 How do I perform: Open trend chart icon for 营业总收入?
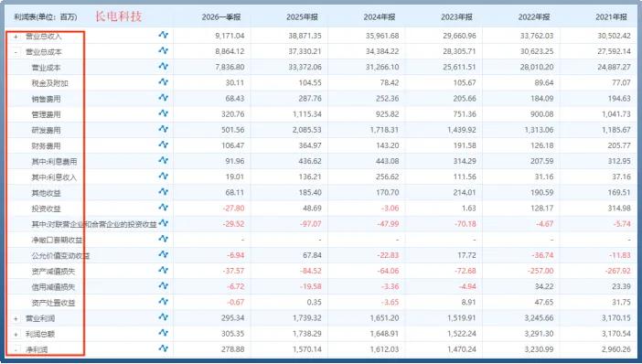tap(164, 36)
